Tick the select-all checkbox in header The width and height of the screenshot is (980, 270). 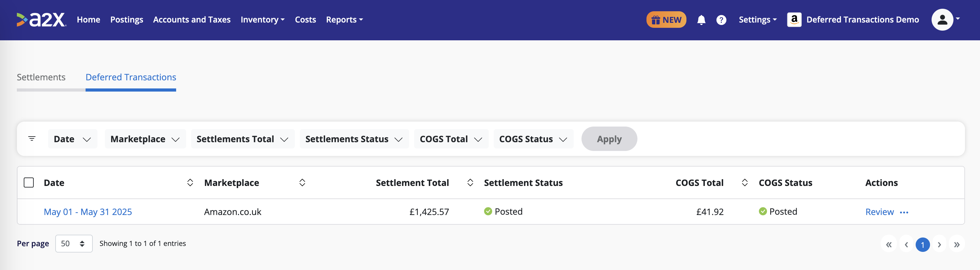[29, 183]
